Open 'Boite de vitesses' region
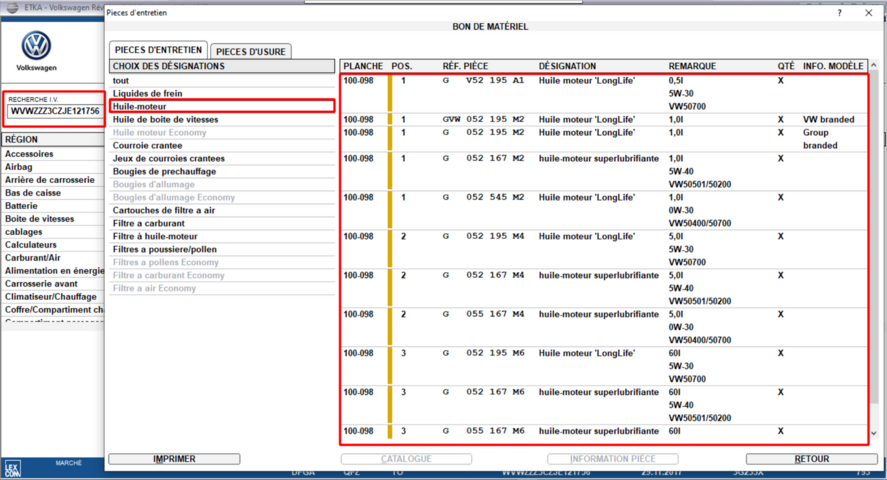 53,219
